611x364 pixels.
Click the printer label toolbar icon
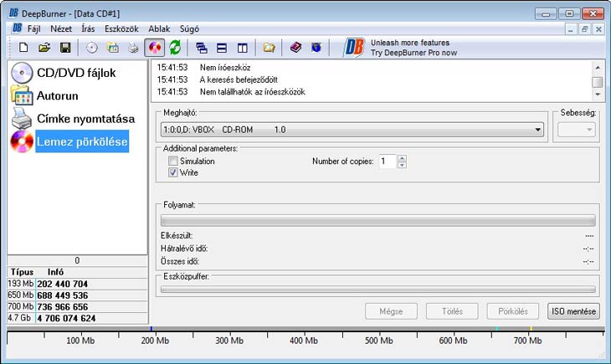[133, 48]
